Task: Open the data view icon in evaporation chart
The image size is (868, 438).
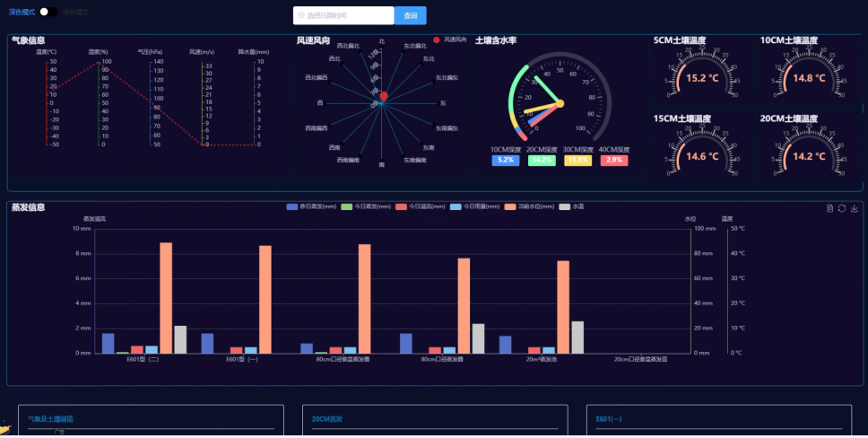Action: 830,208
